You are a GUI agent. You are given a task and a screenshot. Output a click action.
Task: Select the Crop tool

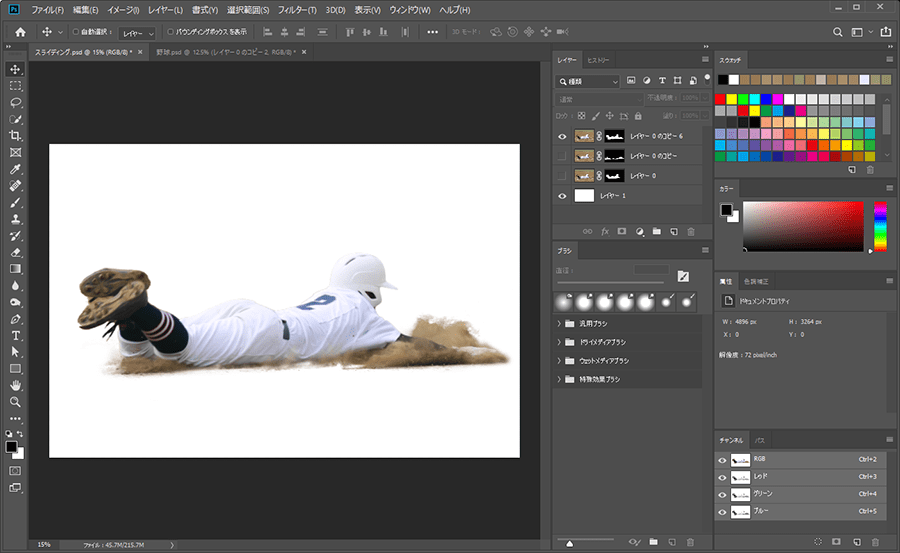pos(15,136)
